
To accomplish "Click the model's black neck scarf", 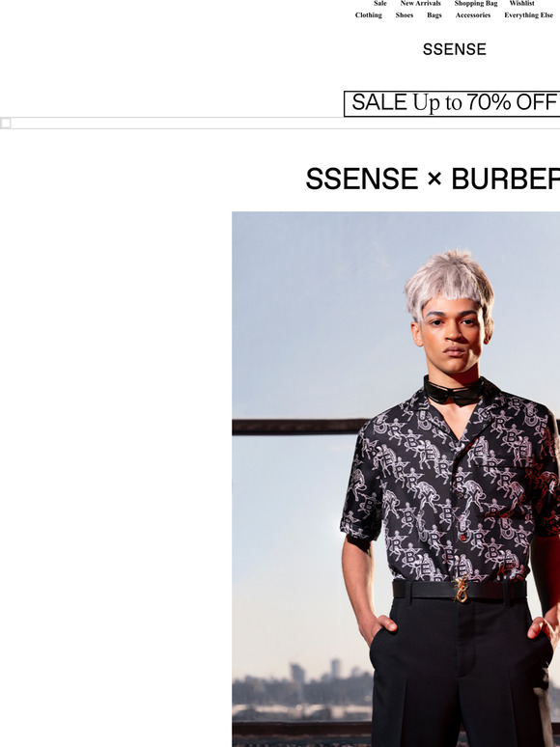I will coord(454,392).
